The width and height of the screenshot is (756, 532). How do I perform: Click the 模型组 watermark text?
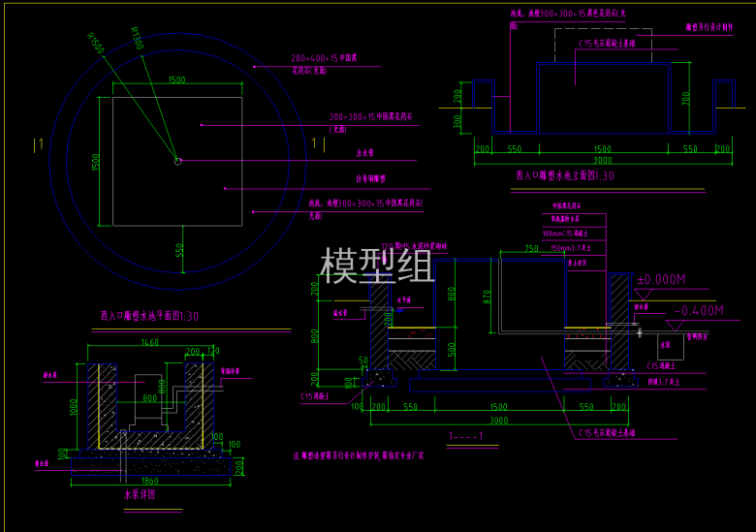click(x=377, y=266)
